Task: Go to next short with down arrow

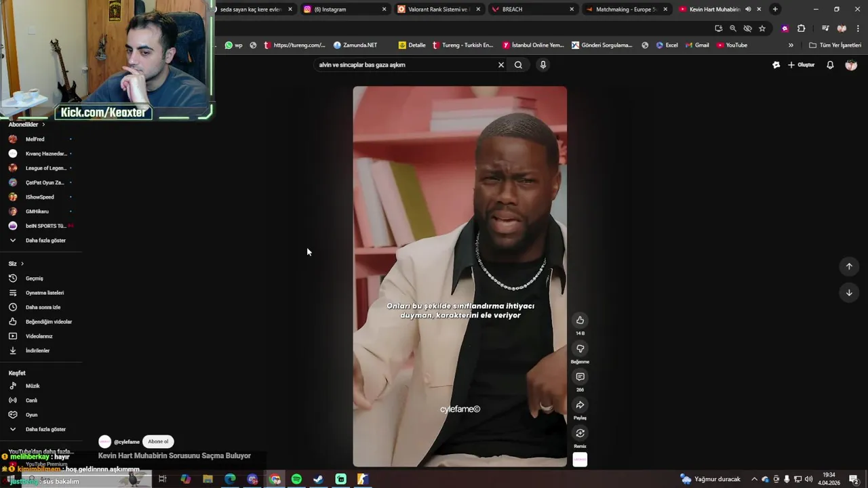Action: tap(849, 293)
